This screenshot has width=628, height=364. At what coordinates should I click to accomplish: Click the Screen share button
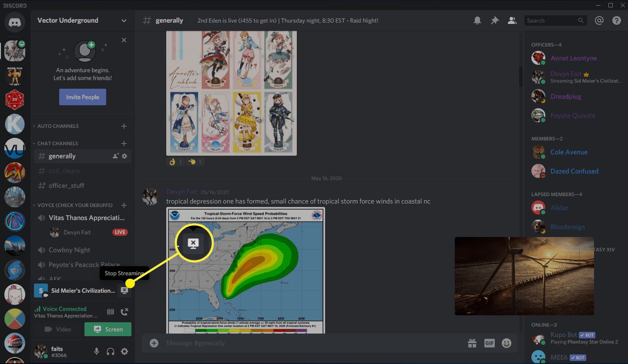(108, 329)
